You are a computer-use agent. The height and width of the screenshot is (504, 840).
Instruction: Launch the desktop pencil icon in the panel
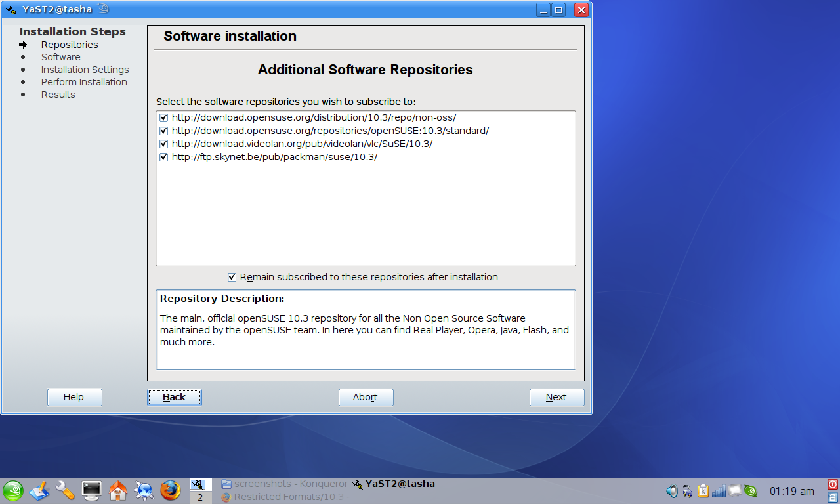[x=39, y=490]
